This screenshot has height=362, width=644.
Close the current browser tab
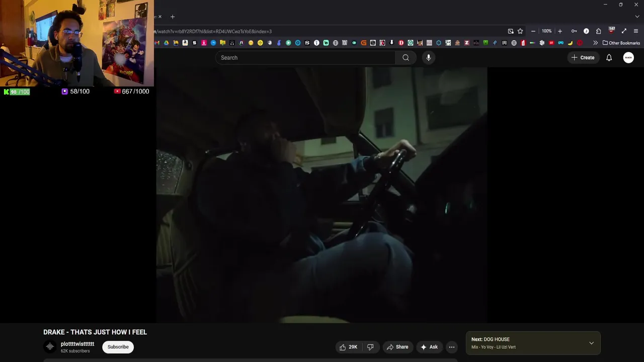[x=160, y=17]
